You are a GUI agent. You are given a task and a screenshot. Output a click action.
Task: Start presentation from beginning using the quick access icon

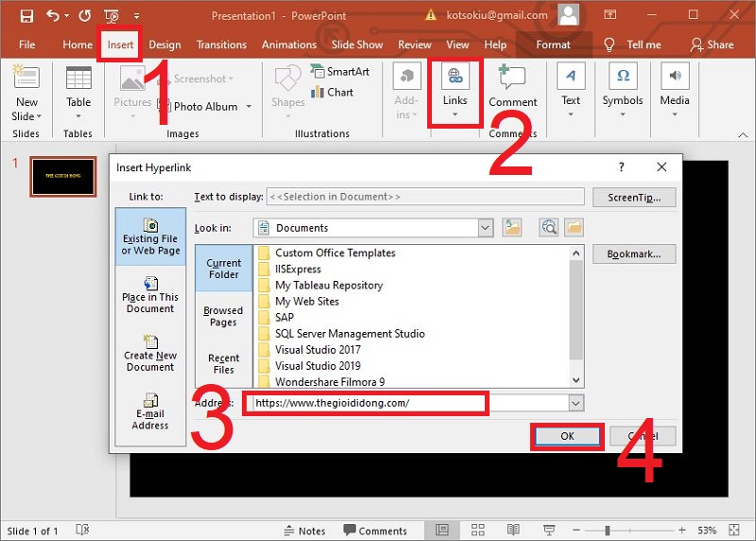[112, 16]
